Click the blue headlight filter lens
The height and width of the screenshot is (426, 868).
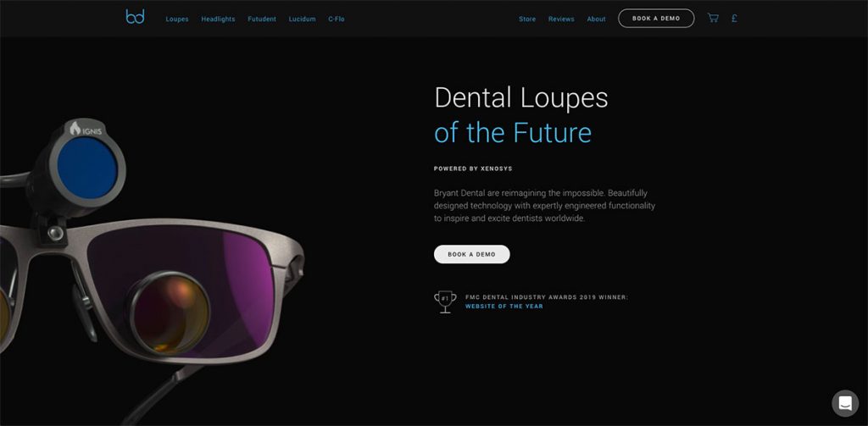point(87,169)
